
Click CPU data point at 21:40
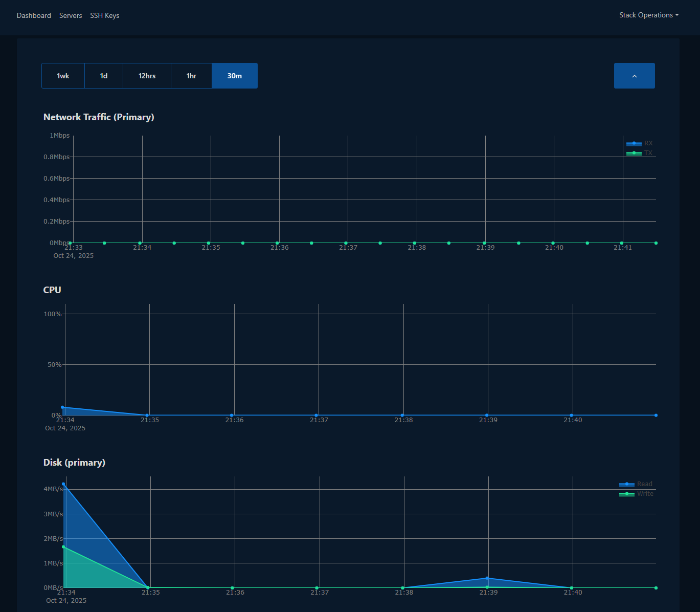pos(572,415)
